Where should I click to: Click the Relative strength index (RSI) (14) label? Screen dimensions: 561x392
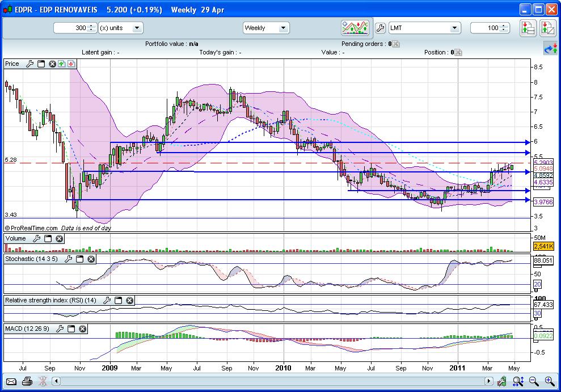[x=51, y=301]
